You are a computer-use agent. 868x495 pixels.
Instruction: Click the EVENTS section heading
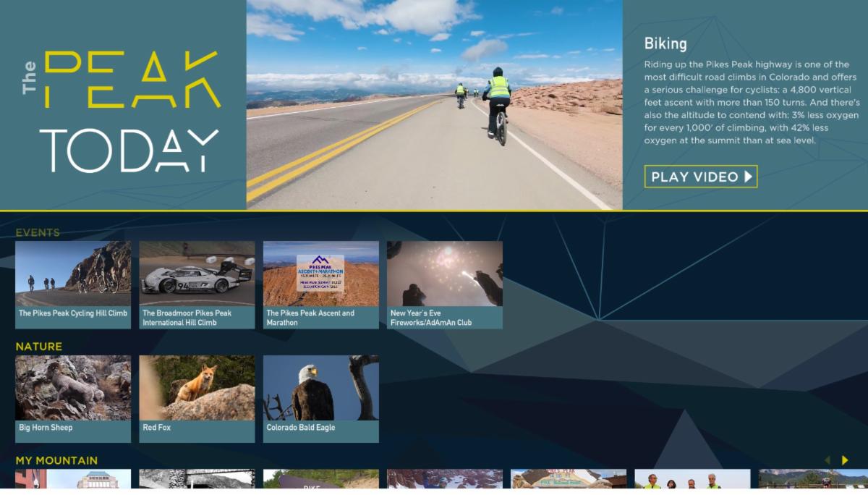tap(38, 232)
